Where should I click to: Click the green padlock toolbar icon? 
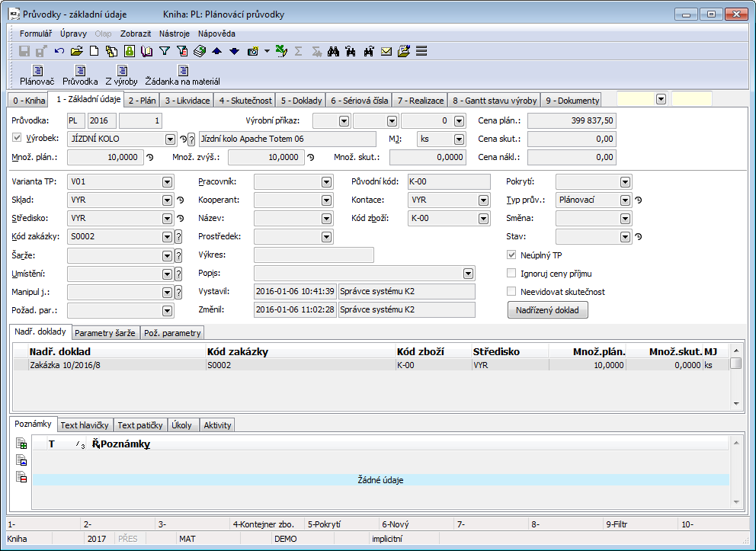click(130, 52)
